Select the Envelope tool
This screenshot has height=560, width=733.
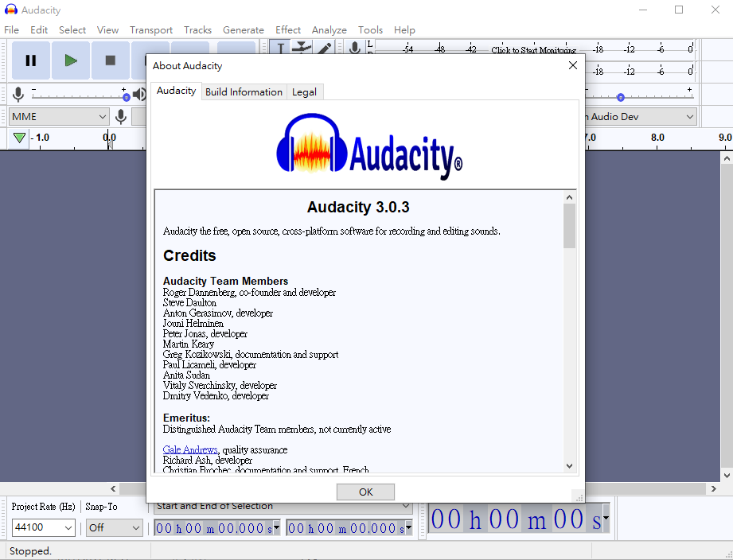301,49
